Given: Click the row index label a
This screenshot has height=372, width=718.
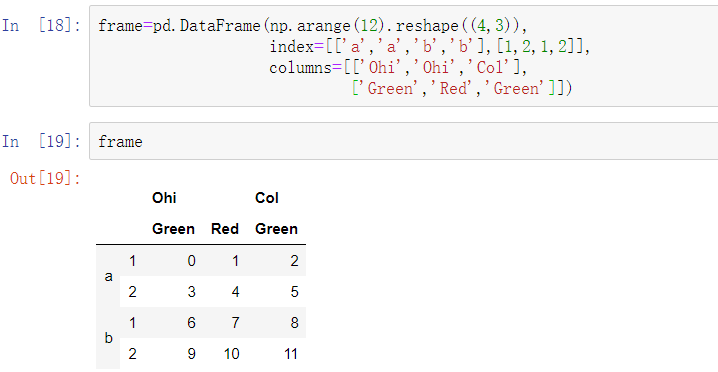Looking at the screenshot, I should click(x=109, y=276).
